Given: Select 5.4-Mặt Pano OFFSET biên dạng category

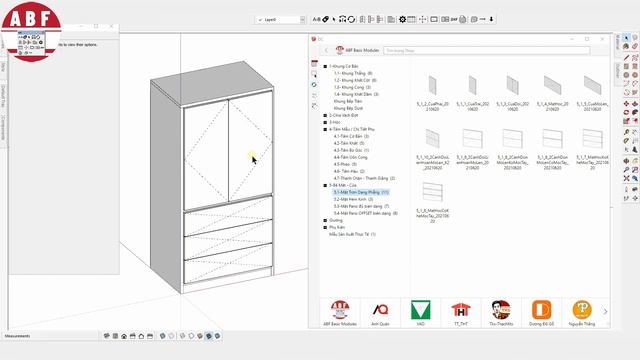Looking at the screenshot, I should coord(365,213).
